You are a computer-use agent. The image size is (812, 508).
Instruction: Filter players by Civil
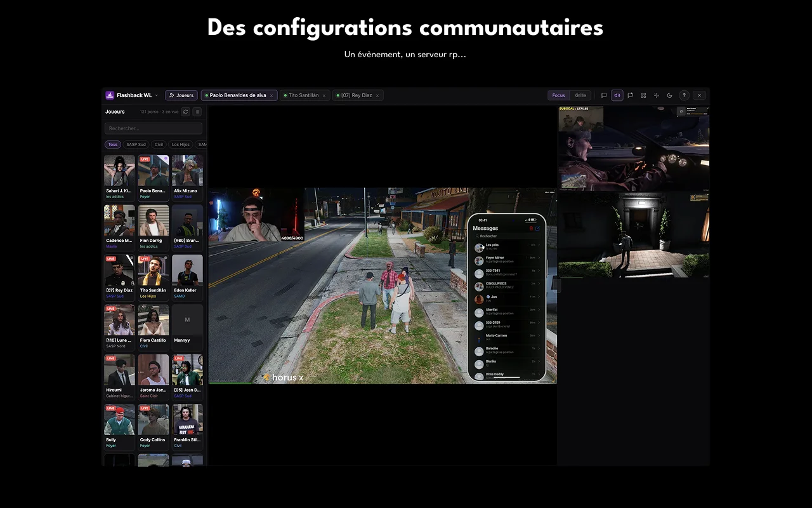tap(159, 145)
